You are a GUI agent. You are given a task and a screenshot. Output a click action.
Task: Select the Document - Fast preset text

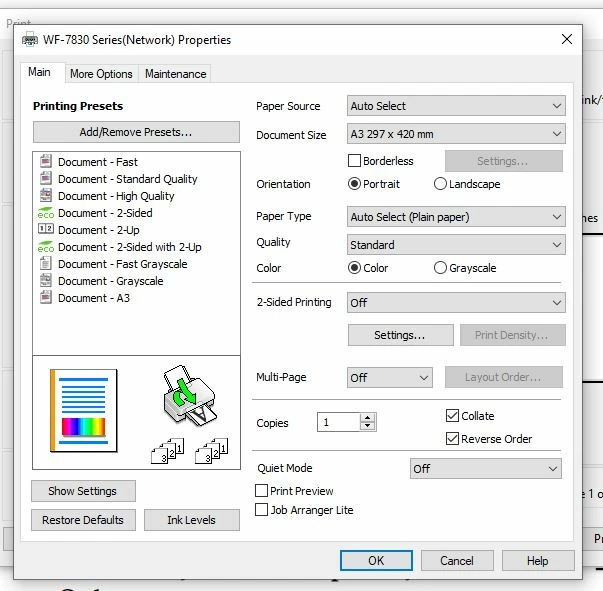coord(98,162)
